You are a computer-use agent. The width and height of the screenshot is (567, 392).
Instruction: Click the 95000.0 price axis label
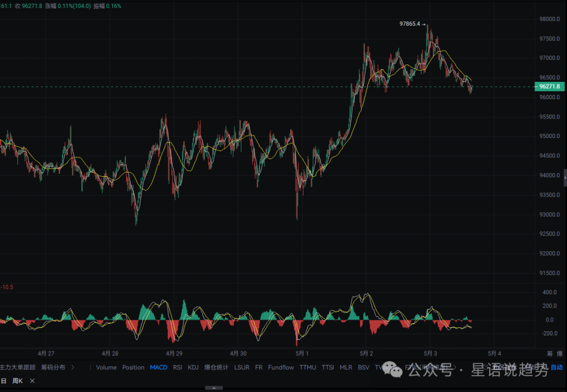[550, 136]
